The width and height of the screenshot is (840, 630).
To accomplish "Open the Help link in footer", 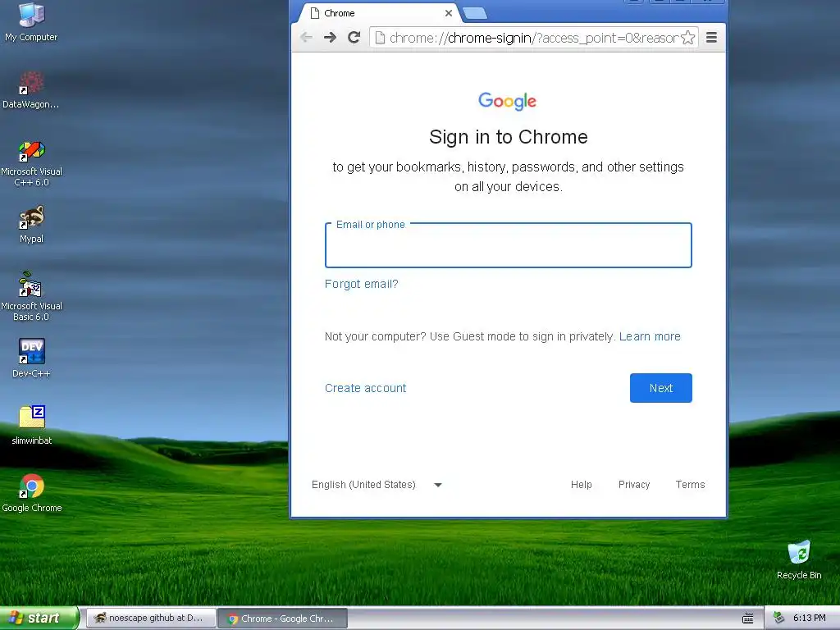I will point(582,485).
